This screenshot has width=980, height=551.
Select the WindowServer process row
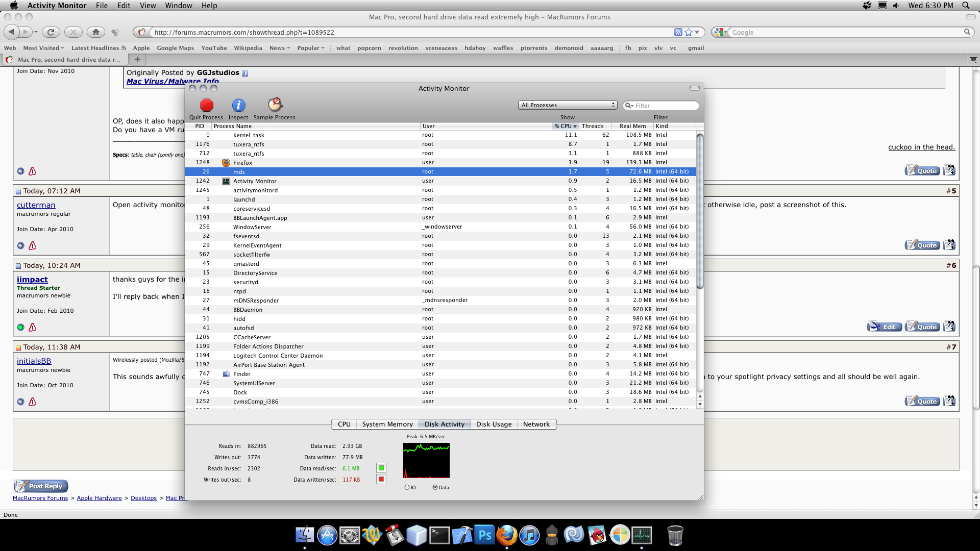(440, 227)
